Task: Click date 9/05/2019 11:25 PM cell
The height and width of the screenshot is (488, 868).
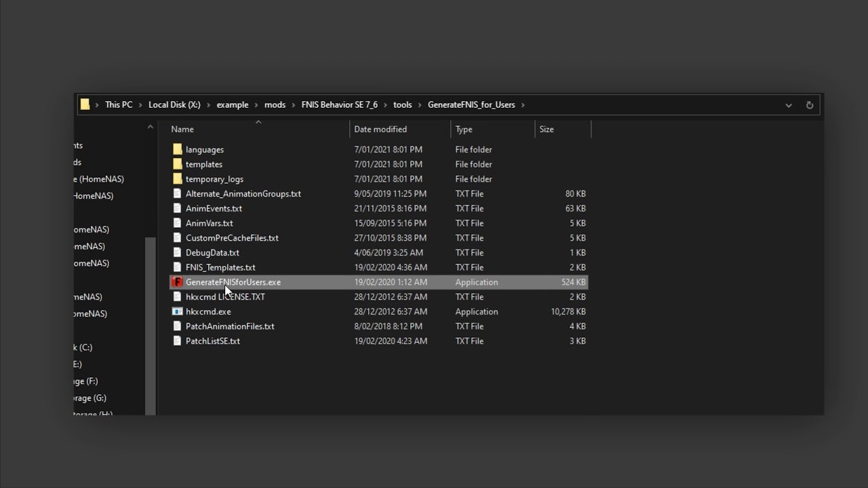Action: pos(391,194)
